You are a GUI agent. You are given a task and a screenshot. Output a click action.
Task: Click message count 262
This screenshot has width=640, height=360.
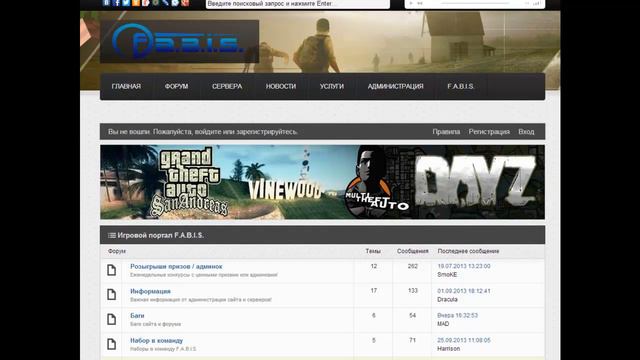click(x=413, y=266)
